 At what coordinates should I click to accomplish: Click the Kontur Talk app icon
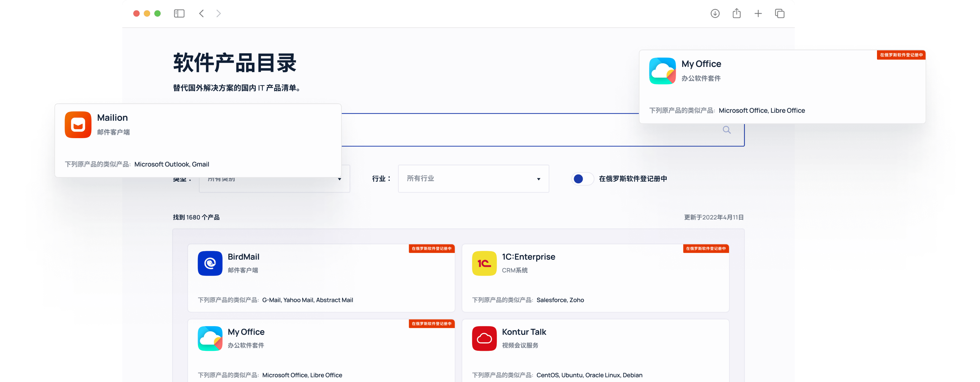pyautogui.click(x=484, y=338)
